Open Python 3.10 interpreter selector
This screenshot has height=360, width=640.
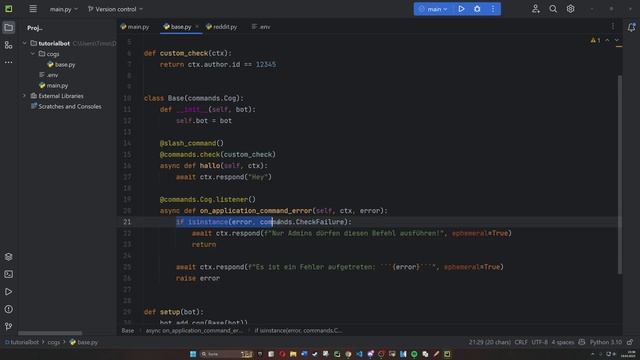tap(606, 342)
